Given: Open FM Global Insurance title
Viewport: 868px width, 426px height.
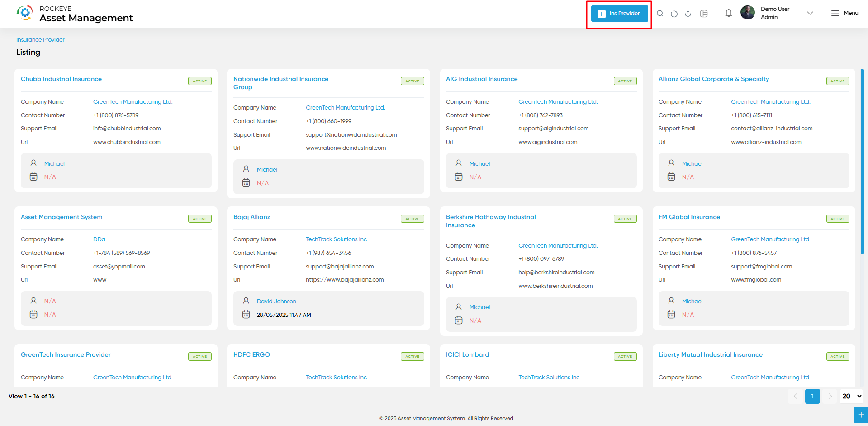Looking at the screenshot, I should (x=689, y=217).
